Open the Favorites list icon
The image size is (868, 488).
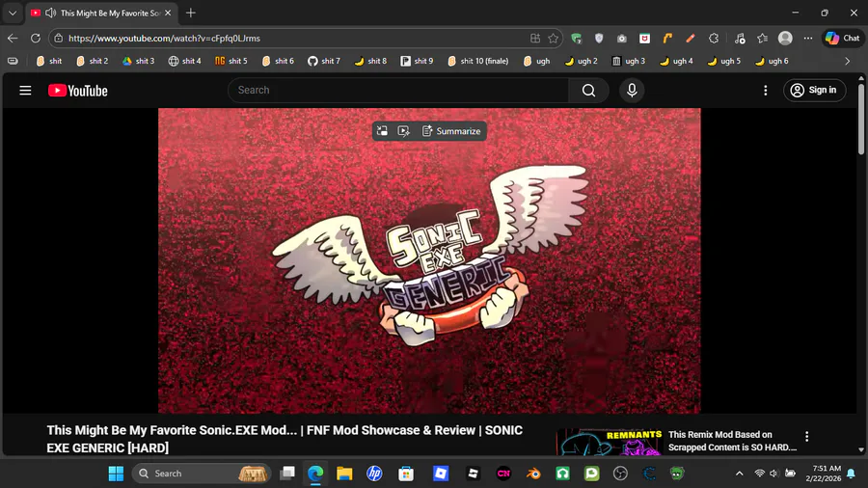tap(762, 39)
